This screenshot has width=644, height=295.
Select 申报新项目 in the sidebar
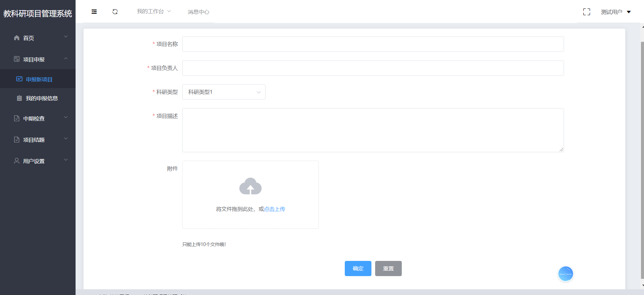tap(38, 79)
